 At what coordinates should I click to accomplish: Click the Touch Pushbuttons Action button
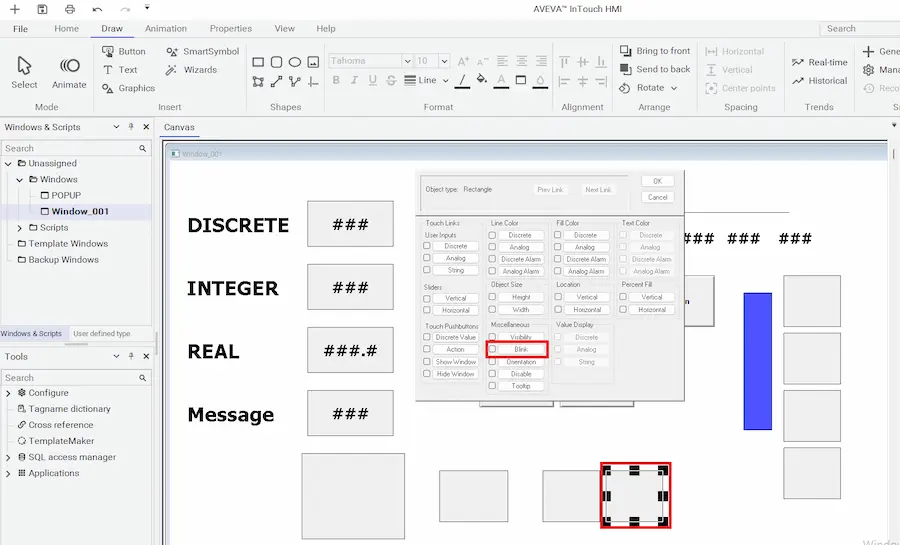(x=456, y=349)
